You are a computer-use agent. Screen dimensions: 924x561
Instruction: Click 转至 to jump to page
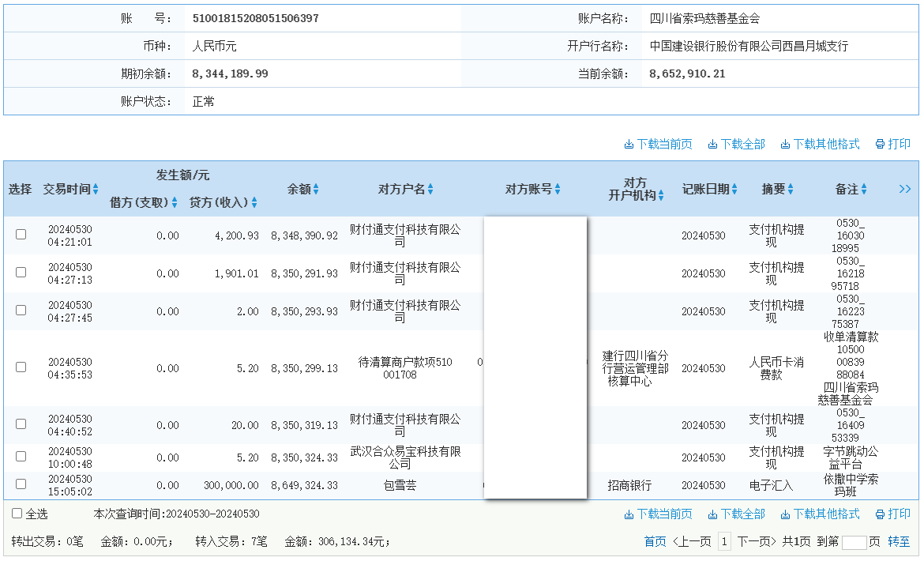(899, 541)
